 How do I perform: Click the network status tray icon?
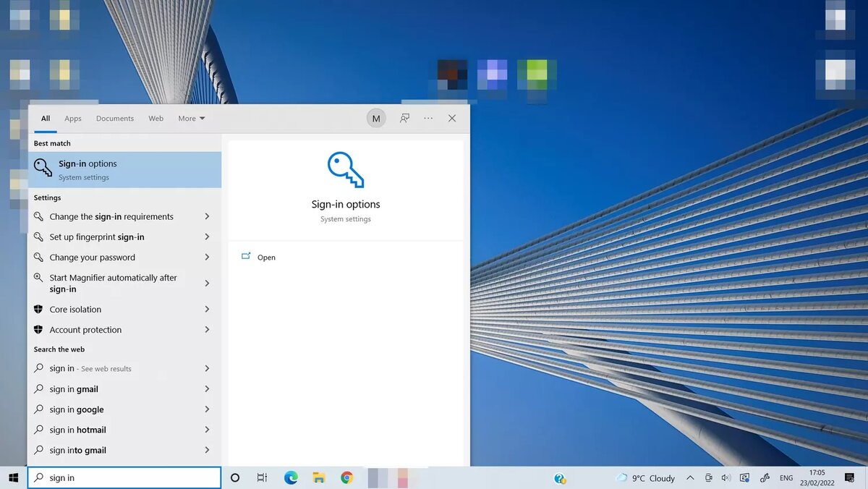point(745,478)
